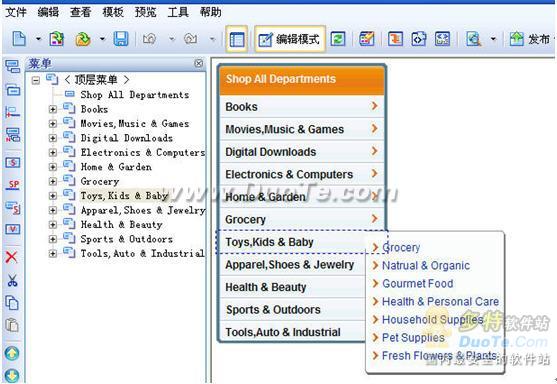Open the dropdown arrow beside New document

[38, 39]
